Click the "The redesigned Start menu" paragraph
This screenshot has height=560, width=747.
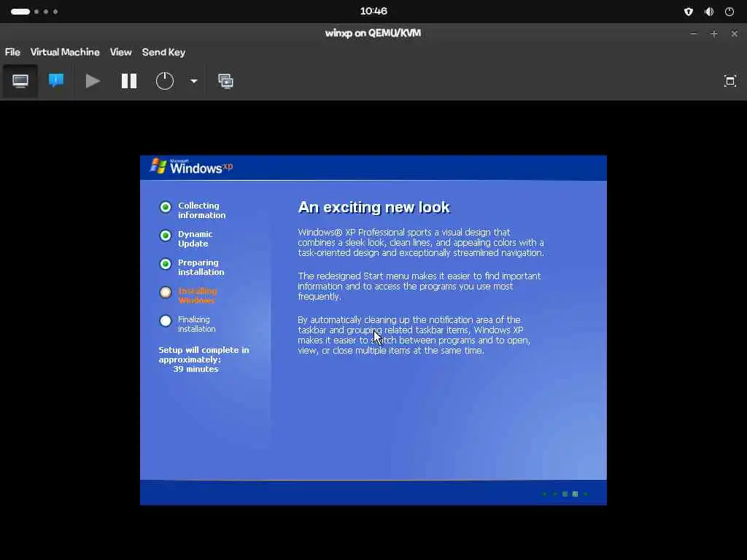pyautogui.click(x=419, y=286)
